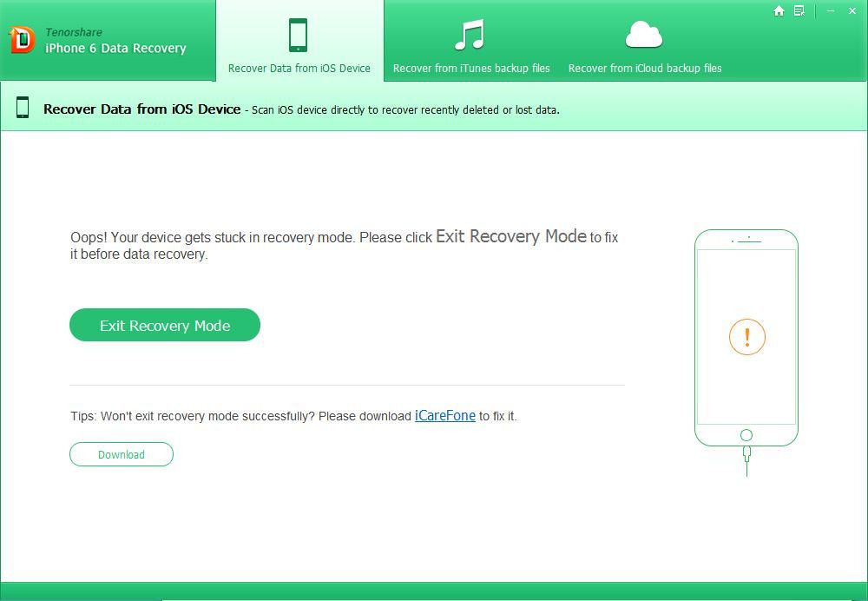Open the iCareFone link

tap(445, 415)
